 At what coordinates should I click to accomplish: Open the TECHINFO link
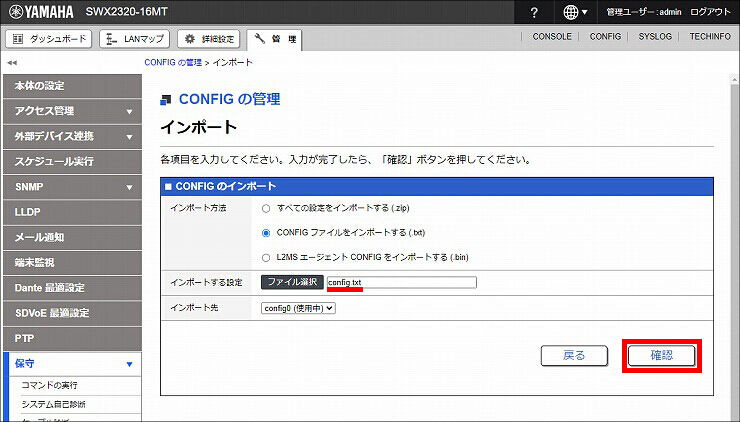(710, 36)
